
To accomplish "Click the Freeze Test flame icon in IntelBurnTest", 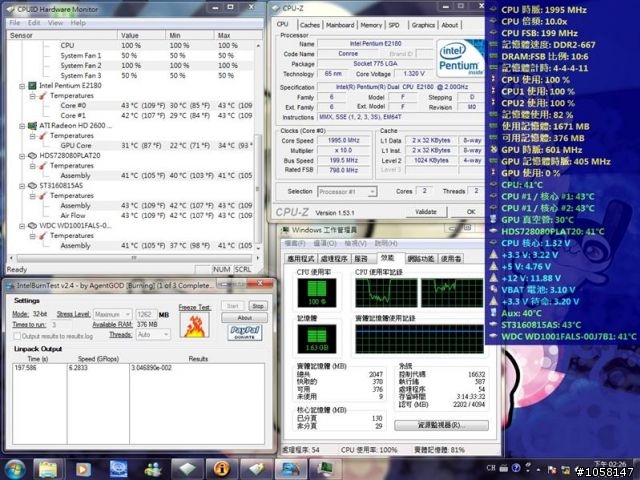I will pyautogui.click(x=195, y=325).
